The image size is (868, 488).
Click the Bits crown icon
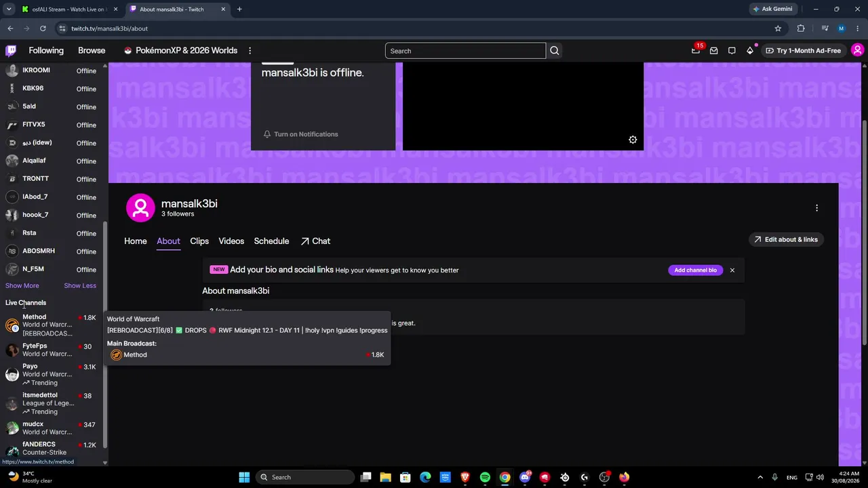(750, 51)
